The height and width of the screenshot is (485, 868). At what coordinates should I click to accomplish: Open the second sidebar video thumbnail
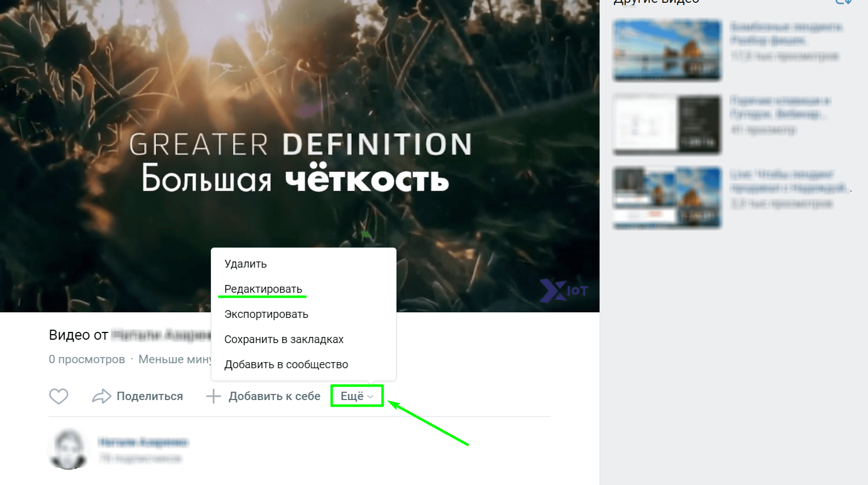coord(667,124)
